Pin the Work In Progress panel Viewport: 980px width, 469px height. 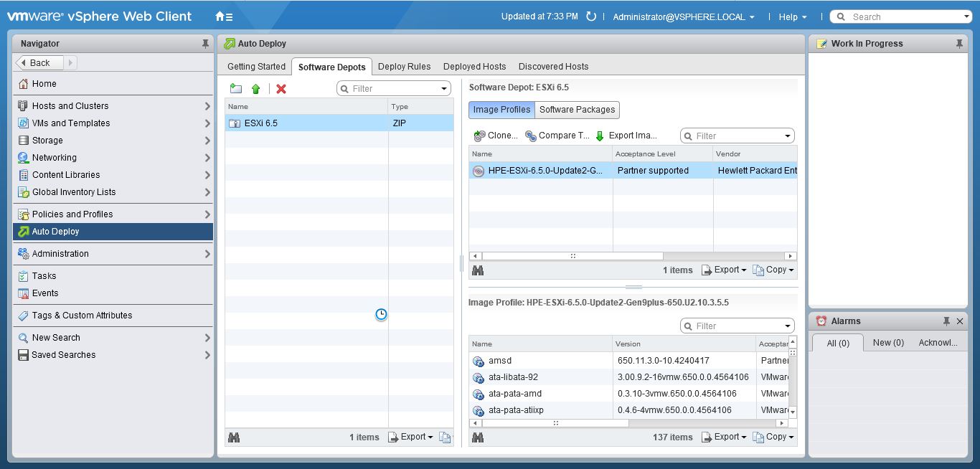(959, 44)
